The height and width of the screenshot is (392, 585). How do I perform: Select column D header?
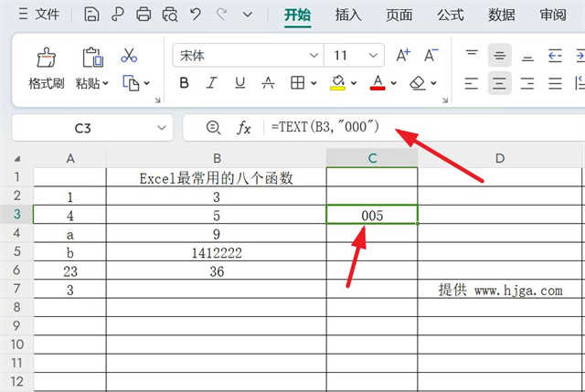coord(500,158)
